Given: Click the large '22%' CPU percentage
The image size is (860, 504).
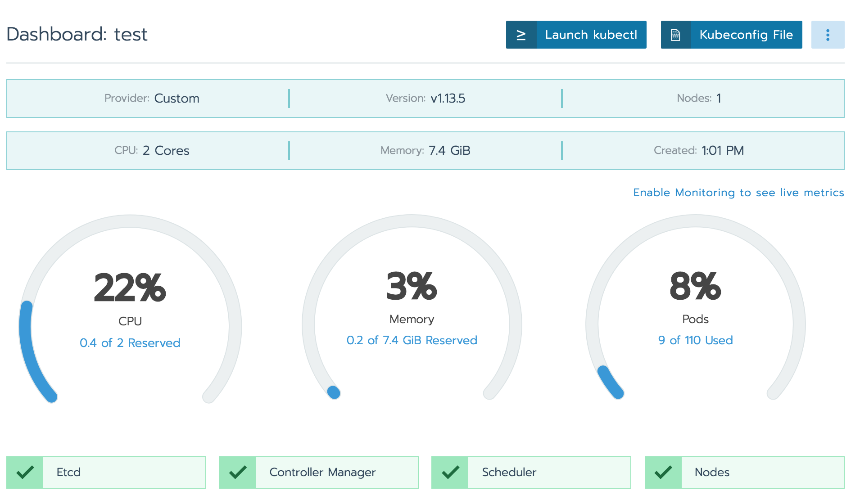Looking at the screenshot, I should (130, 288).
